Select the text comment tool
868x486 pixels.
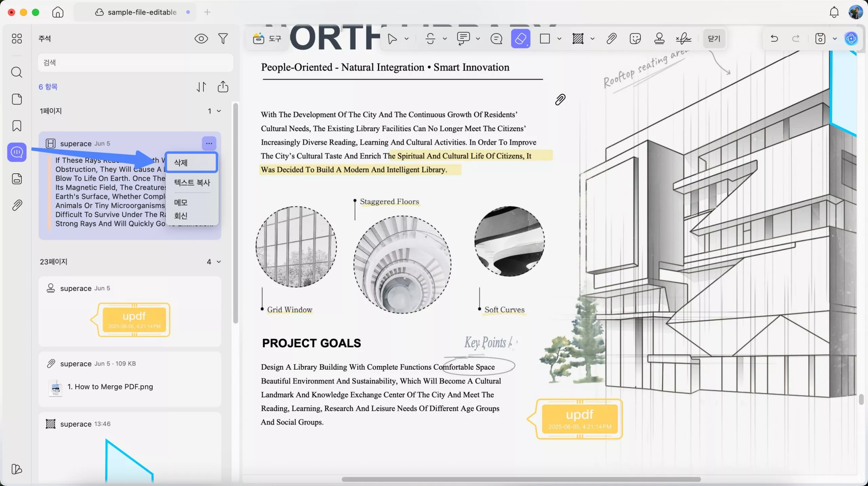463,39
